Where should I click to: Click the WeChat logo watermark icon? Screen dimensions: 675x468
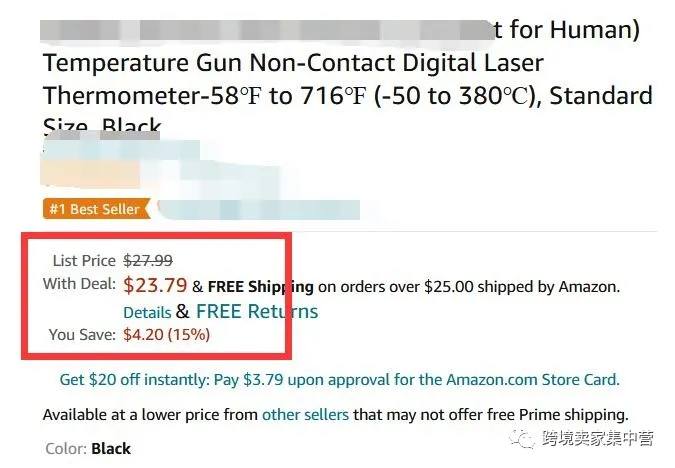tap(522, 439)
